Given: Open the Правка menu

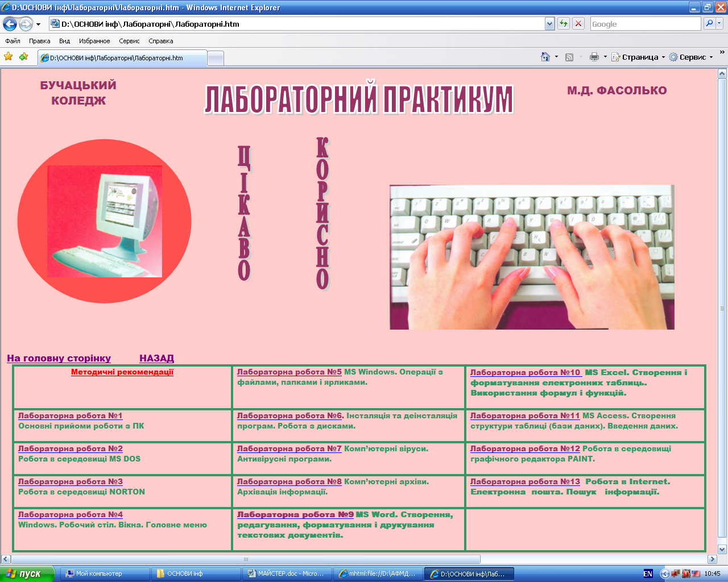Looking at the screenshot, I should click(40, 41).
